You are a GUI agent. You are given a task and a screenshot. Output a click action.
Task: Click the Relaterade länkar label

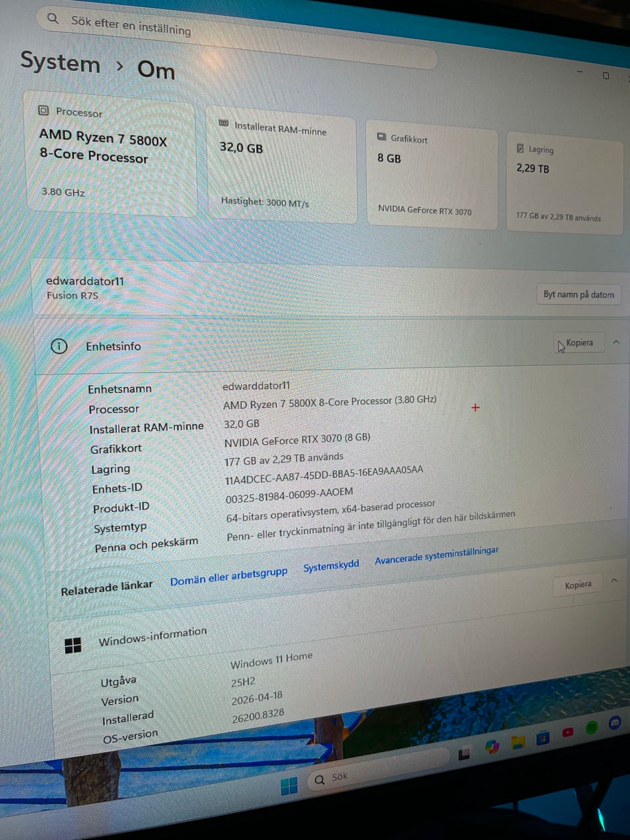coord(106,587)
